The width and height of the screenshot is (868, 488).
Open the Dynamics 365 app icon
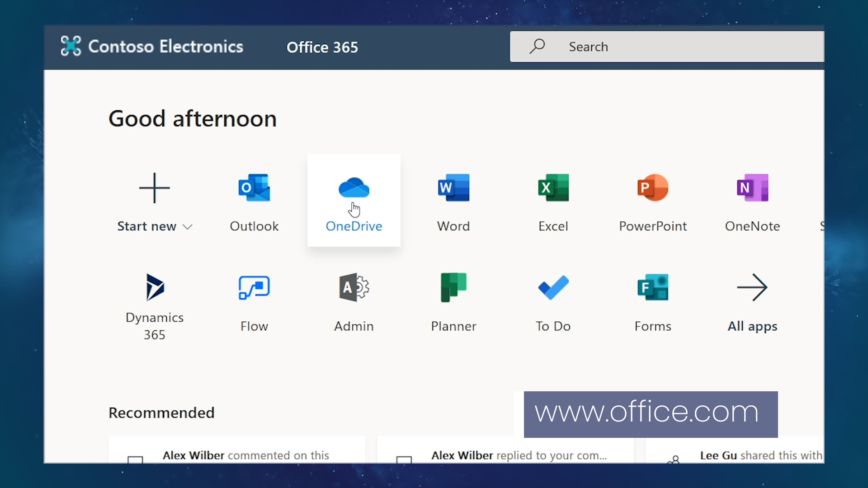(x=155, y=287)
